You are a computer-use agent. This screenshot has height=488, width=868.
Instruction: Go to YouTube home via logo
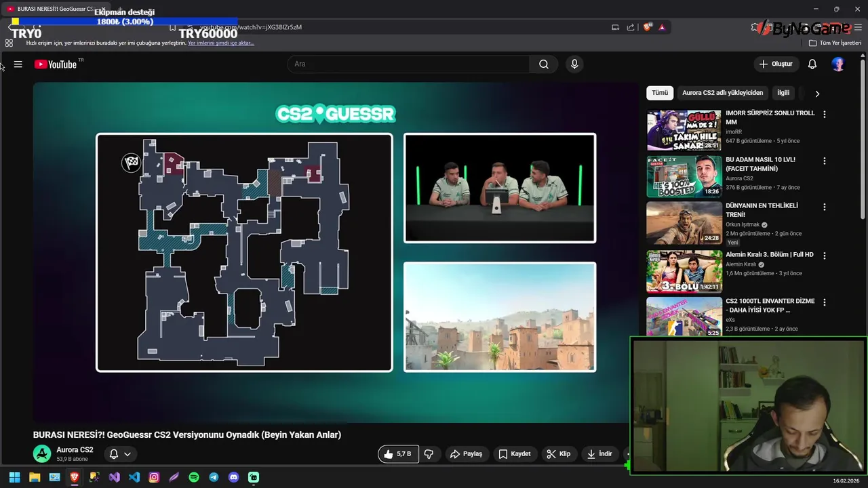(56, 64)
